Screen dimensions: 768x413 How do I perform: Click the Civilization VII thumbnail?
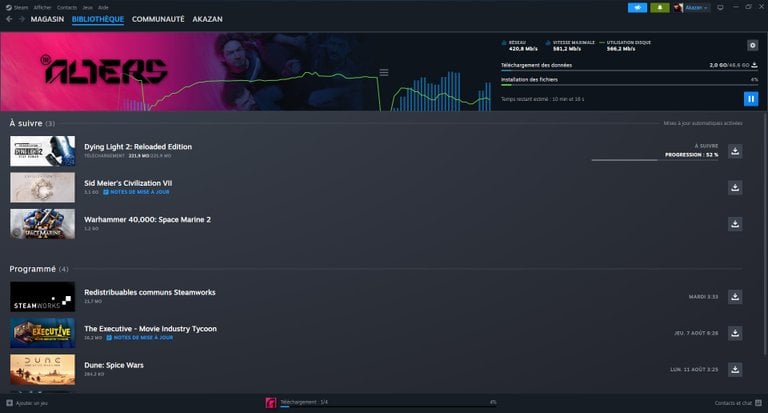[x=43, y=188]
